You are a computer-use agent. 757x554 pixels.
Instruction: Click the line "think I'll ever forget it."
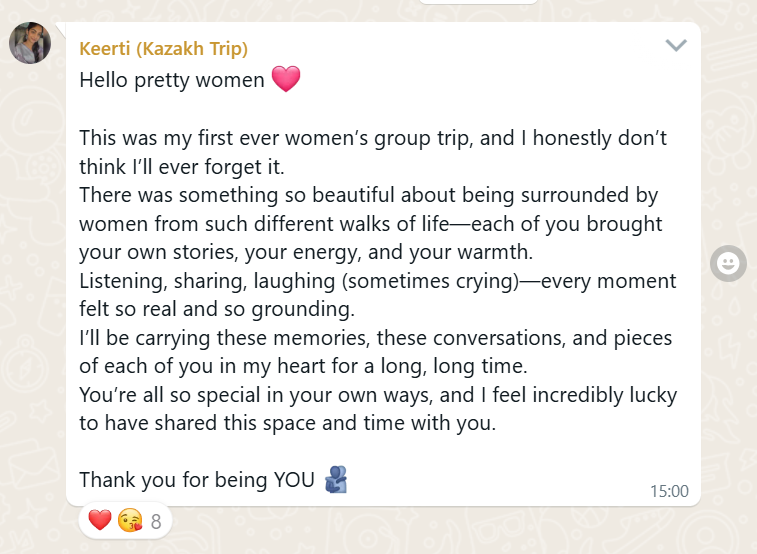[182, 167]
